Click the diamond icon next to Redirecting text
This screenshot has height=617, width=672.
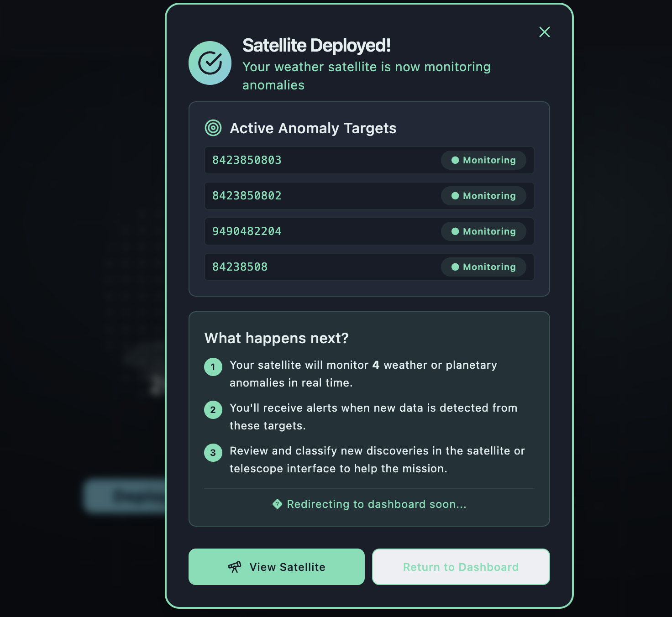[x=277, y=504]
